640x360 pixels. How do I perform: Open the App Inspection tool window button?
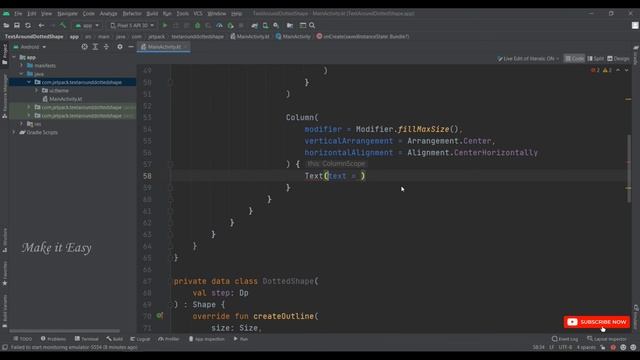[207, 339]
